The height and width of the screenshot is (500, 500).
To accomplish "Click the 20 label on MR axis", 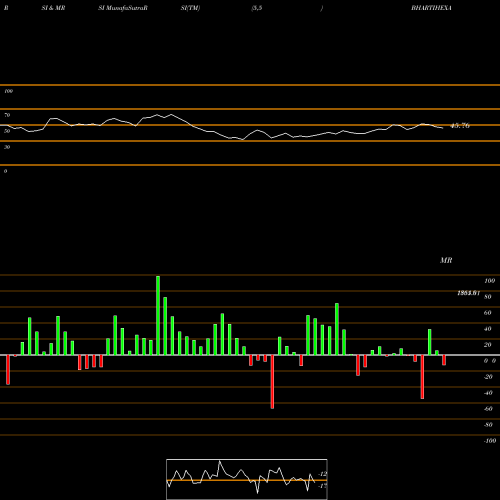I will point(488,345).
